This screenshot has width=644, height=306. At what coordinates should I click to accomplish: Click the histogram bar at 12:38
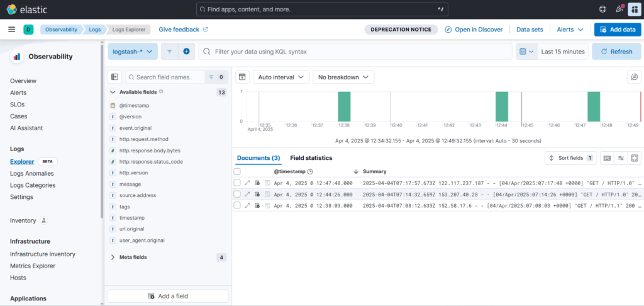point(344,106)
